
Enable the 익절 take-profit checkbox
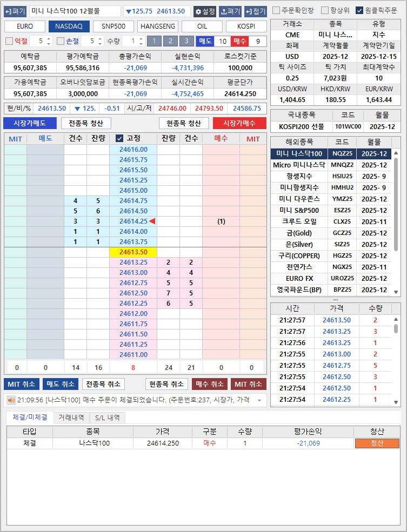point(9,41)
